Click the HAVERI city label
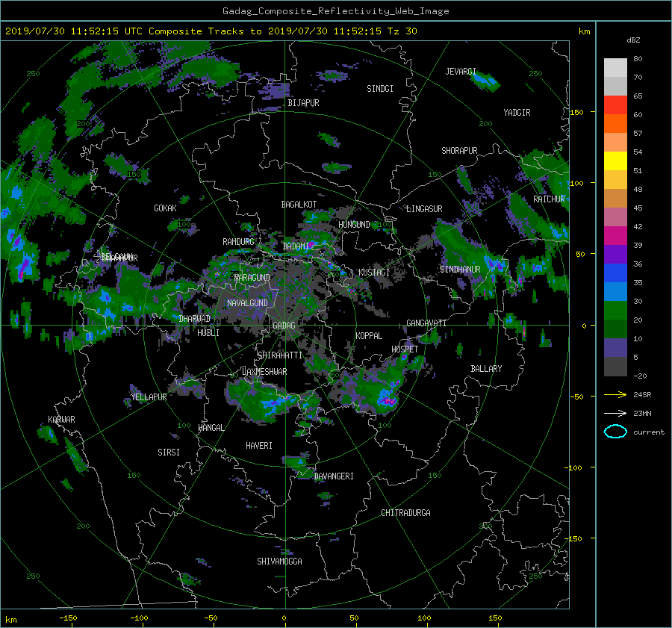 (x=259, y=446)
